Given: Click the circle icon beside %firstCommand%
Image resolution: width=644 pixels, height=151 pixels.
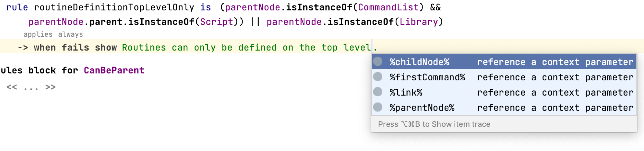Looking at the screenshot, I should click(x=378, y=77).
